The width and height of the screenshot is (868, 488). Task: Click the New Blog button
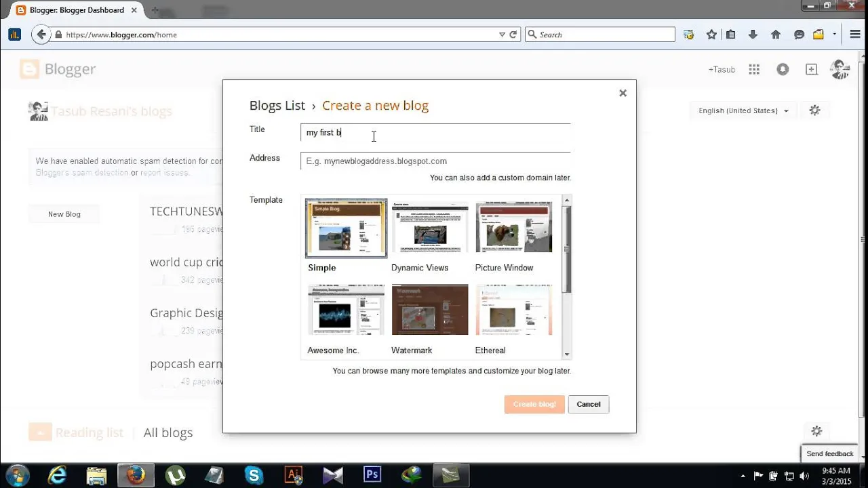pyautogui.click(x=64, y=214)
